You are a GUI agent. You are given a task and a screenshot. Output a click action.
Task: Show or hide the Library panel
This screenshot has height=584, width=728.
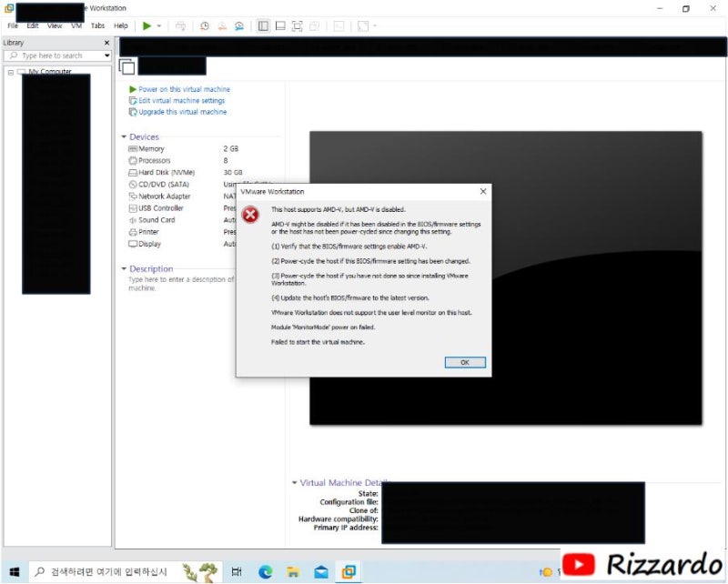[263, 25]
